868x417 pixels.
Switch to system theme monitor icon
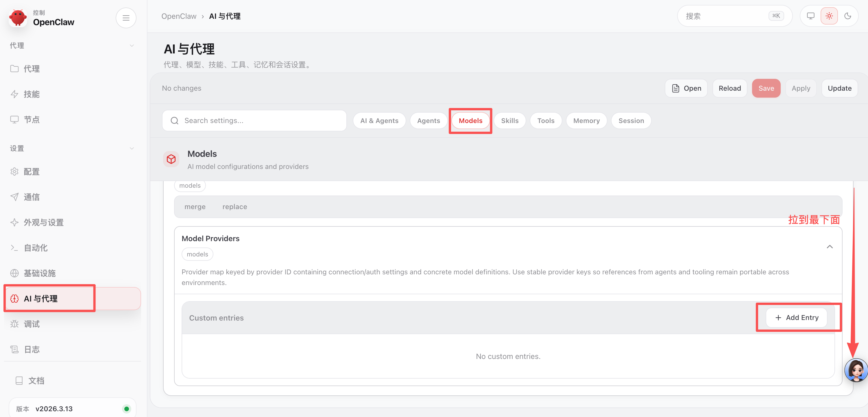[x=810, y=16]
